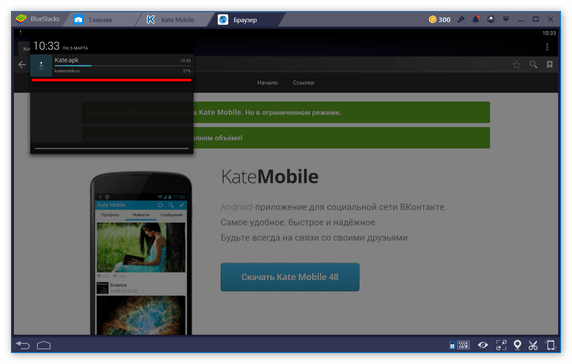The image size is (572, 364).
Task: Take a screenshot with scissors icon
Action: pos(533,345)
